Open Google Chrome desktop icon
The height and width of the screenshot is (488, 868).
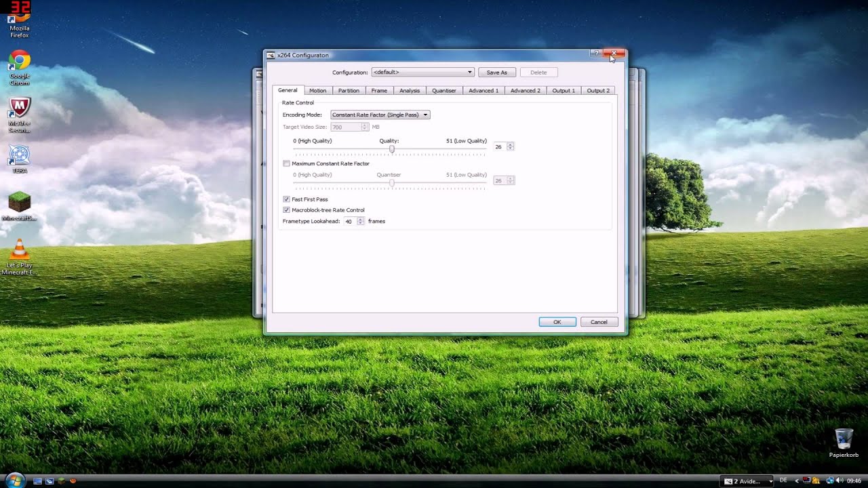pyautogui.click(x=20, y=68)
